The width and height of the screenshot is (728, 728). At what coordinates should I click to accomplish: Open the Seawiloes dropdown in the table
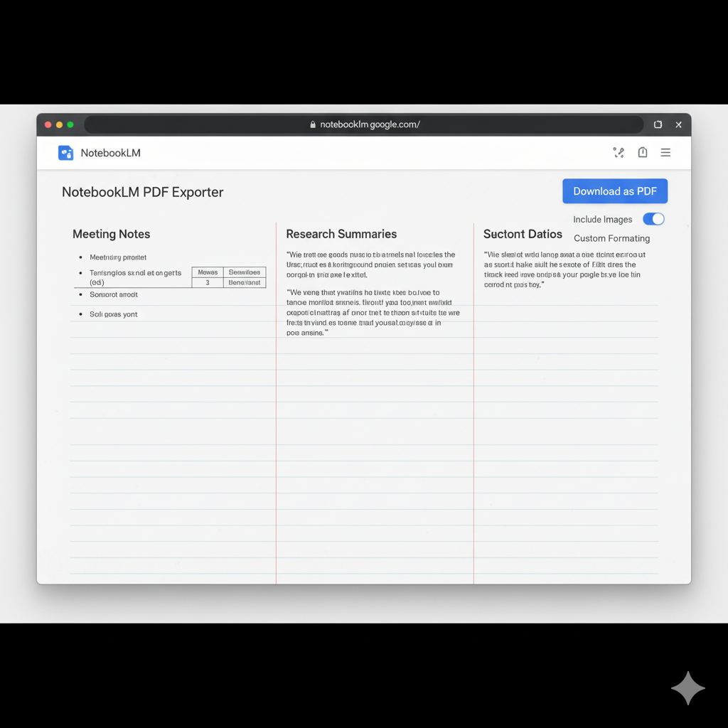[x=245, y=272]
